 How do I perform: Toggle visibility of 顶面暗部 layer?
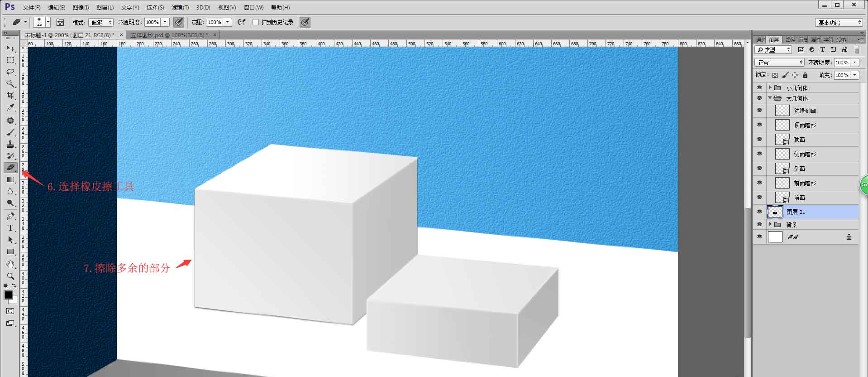click(759, 125)
